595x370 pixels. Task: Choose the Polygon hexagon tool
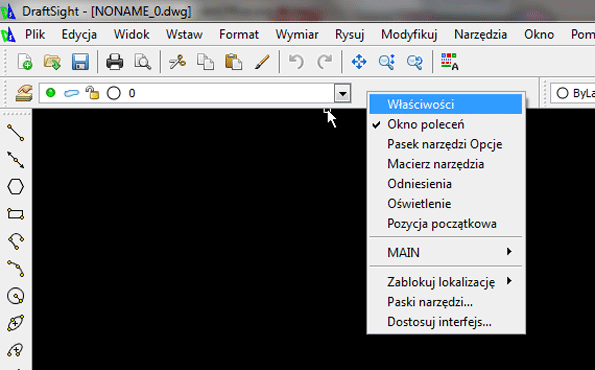[16, 187]
